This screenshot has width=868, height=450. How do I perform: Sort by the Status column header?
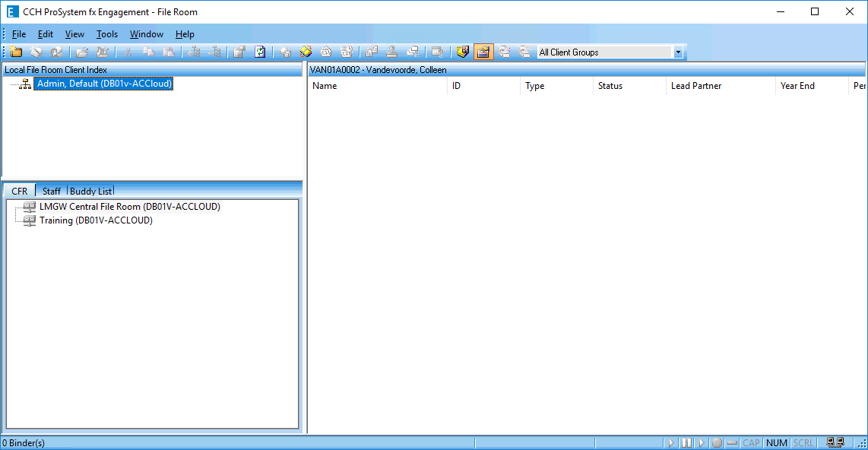tap(630, 86)
